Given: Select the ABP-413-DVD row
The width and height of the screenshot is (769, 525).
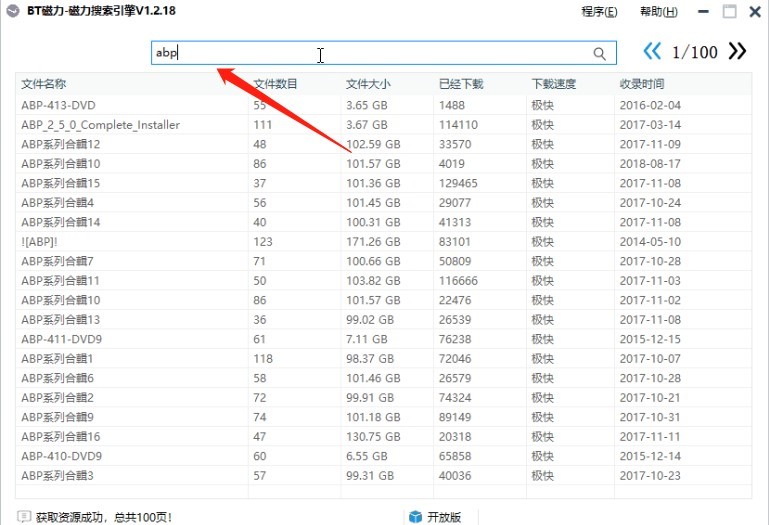Looking at the screenshot, I should 384,105.
